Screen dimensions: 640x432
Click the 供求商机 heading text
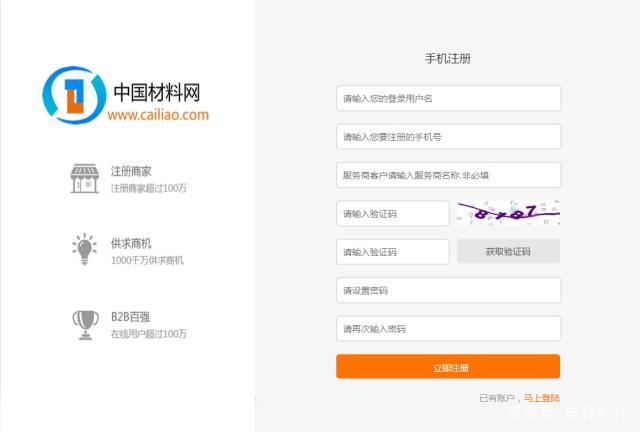tap(131, 243)
